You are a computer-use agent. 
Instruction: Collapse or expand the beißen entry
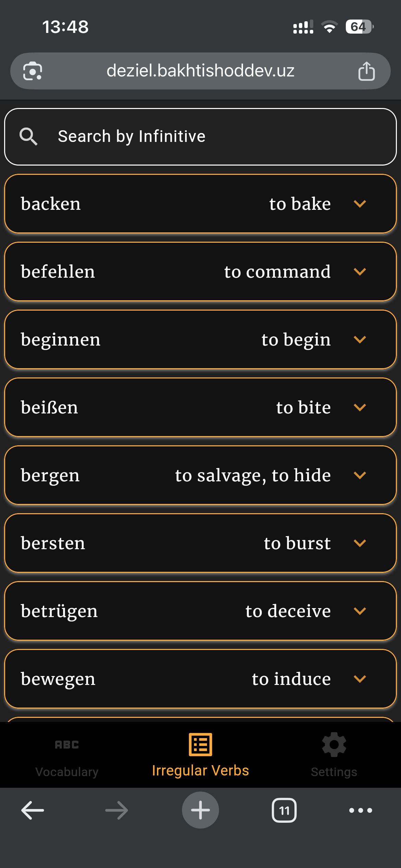(360, 408)
